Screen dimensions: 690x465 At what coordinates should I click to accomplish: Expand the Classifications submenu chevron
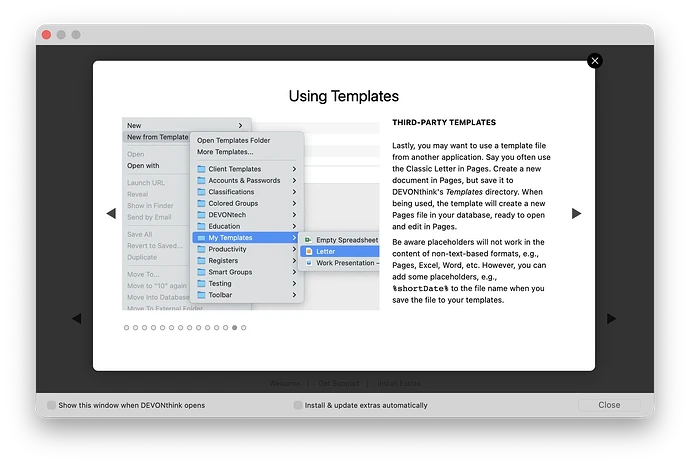point(294,192)
